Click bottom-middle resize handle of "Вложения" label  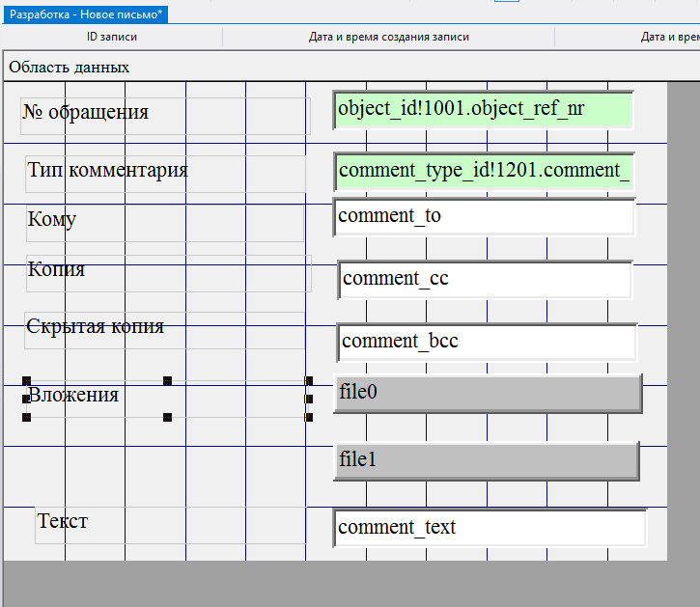pos(167,417)
